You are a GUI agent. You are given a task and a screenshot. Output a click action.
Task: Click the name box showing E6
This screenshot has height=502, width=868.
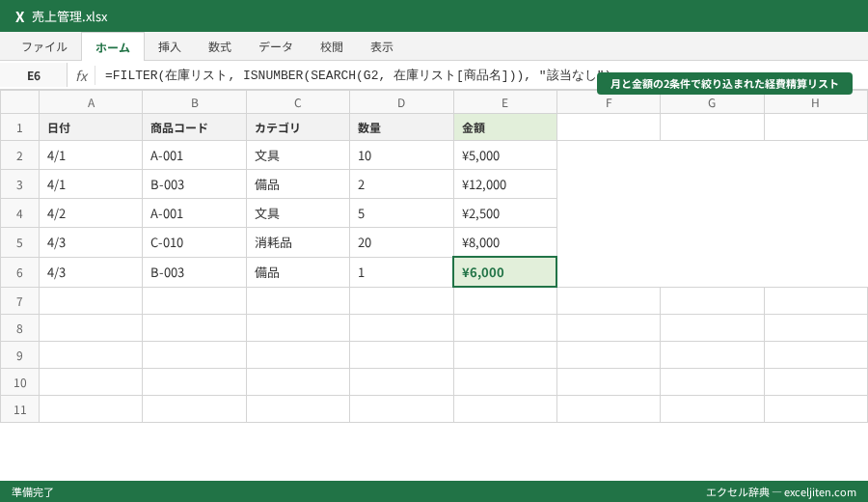(x=34, y=76)
